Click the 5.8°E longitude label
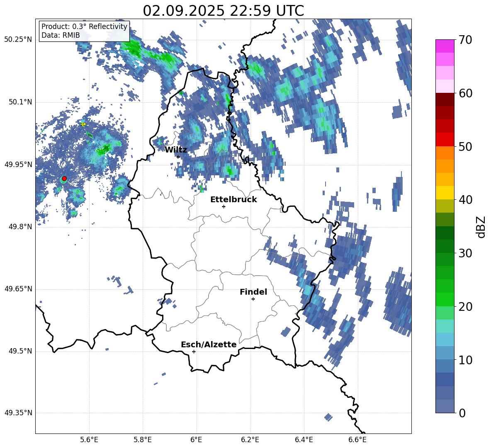The image size is (491, 448). coord(143,440)
